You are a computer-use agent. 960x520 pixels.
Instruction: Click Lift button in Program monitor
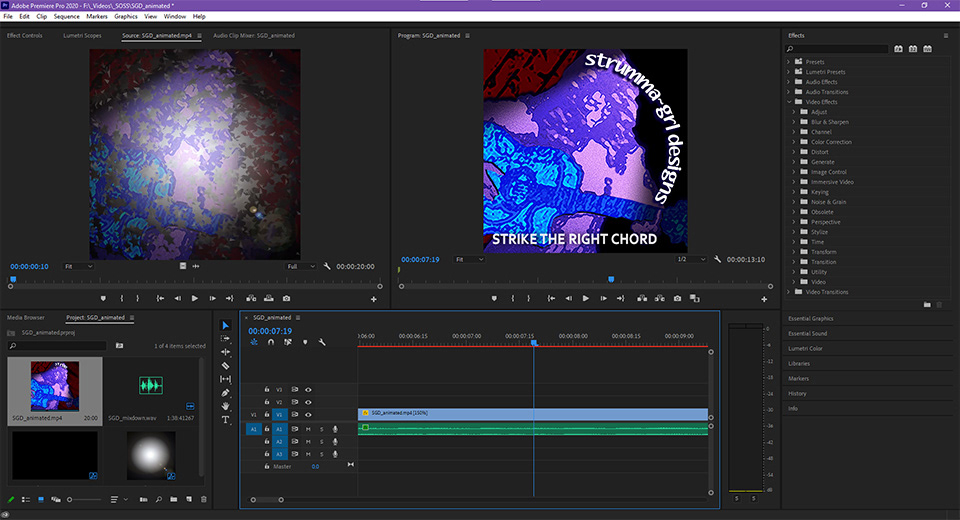[x=642, y=298]
